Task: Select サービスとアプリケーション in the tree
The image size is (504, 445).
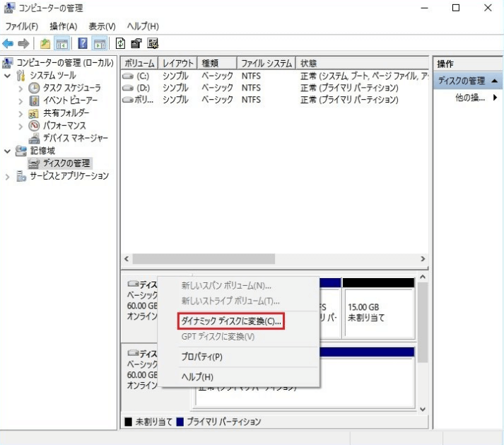Action: tap(69, 175)
